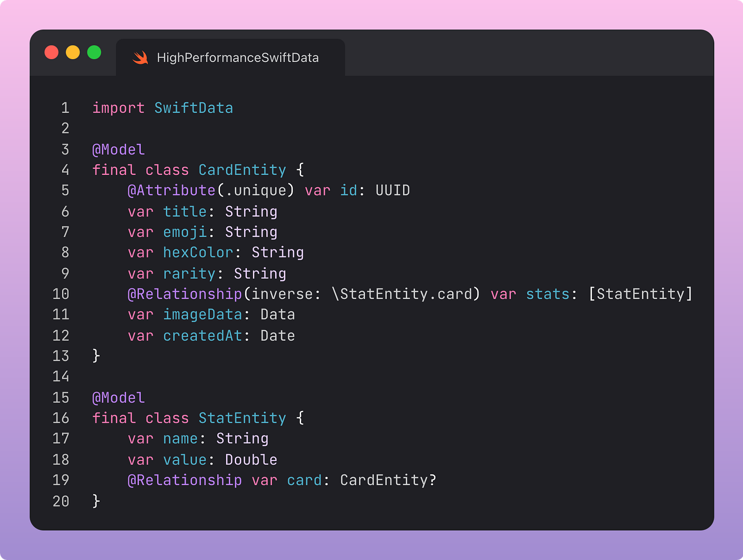Screen dimensions: 743x560
Task: Click the '@Attribute' macro on line 5
Action: point(171,190)
